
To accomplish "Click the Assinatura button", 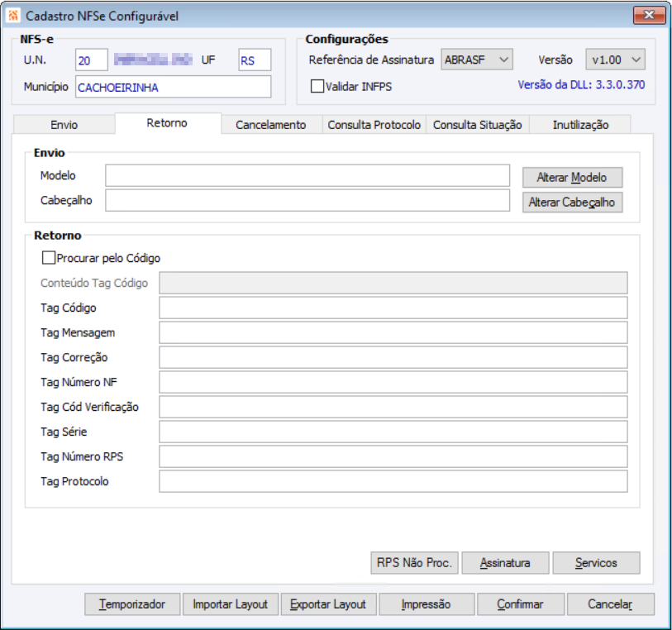I will click(505, 563).
